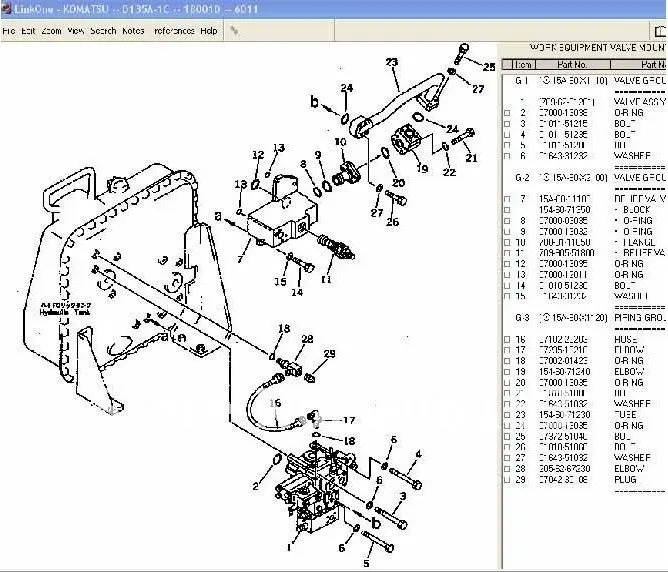Click the pin-shaped toolbar icon beside Help
The image size is (668, 572).
pyautogui.click(x=234, y=30)
